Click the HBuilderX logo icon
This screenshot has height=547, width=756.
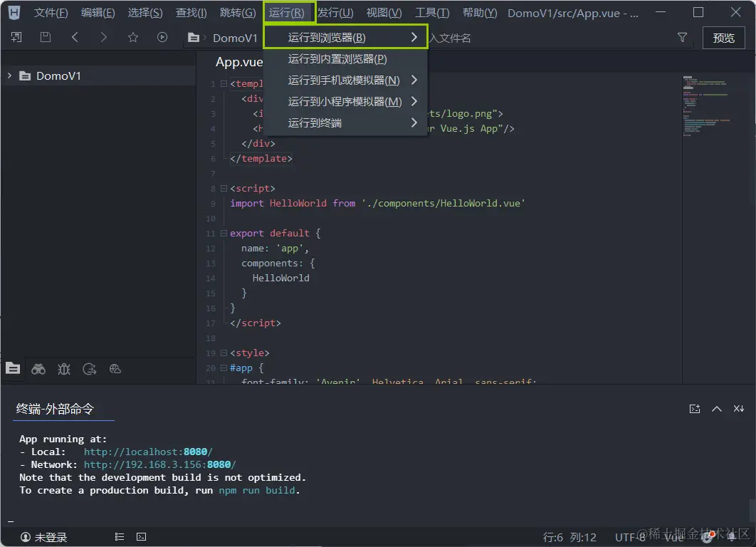[14, 13]
